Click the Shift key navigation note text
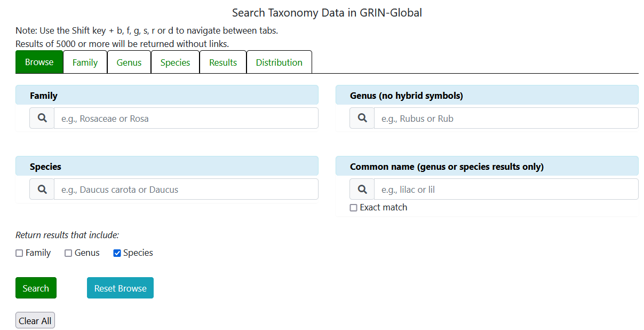The height and width of the screenshot is (330, 644). point(147,30)
